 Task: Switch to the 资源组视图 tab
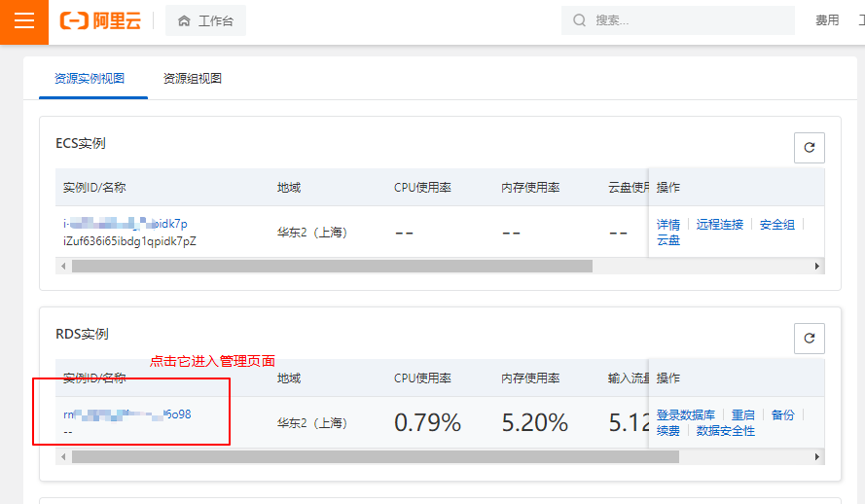click(192, 78)
